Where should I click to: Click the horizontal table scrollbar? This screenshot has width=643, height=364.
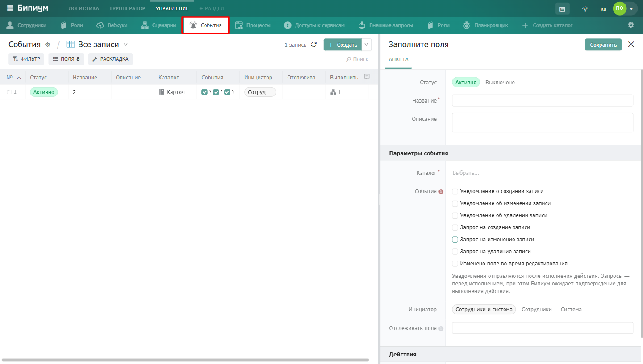click(185, 360)
